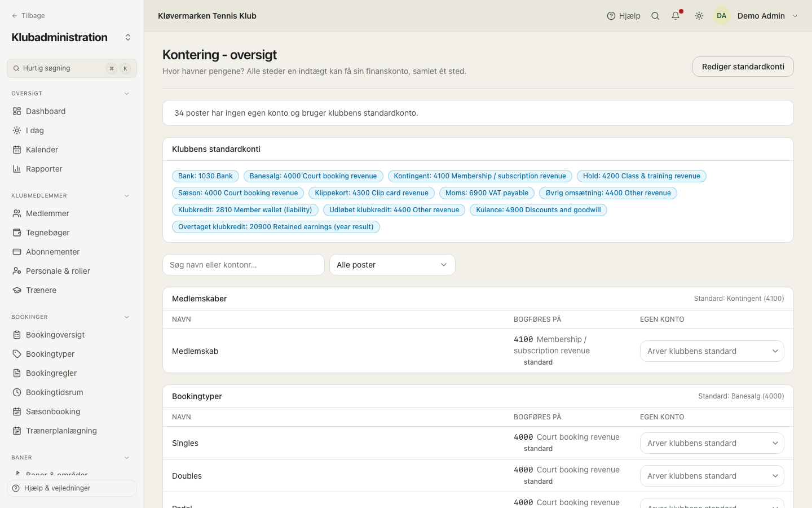812x508 pixels.
Task: Focus the Søg navn eller kontonr field
Action: (244, 265)
